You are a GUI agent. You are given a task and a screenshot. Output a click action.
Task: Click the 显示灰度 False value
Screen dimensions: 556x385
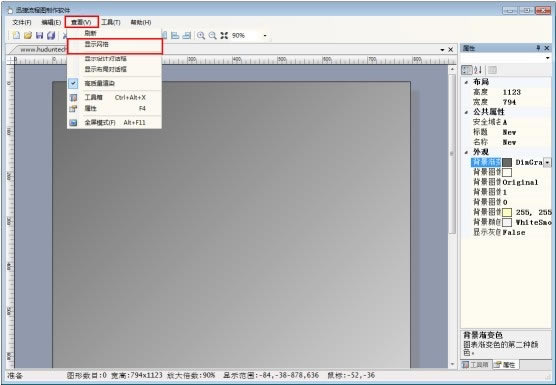[x=514, y=233]
